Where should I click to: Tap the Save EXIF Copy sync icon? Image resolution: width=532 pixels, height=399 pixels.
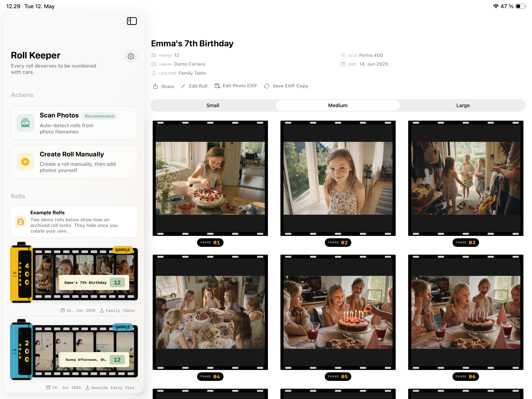pos(266,86)
